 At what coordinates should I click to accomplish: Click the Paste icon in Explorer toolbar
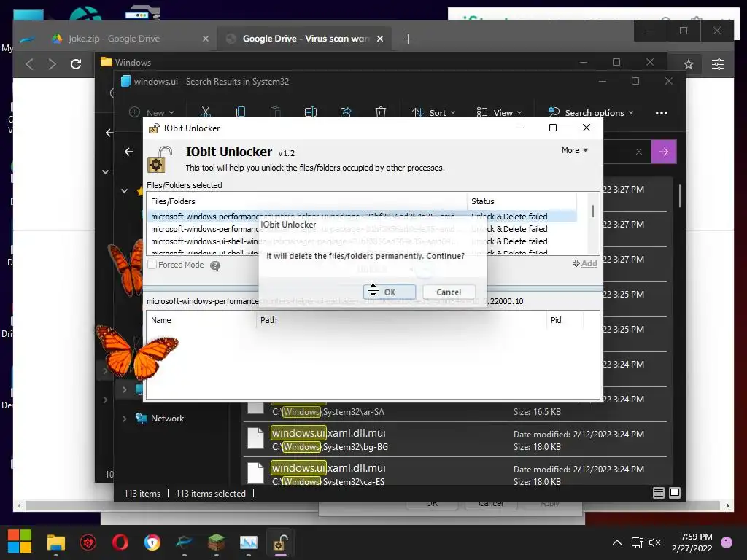pos(275,112)
